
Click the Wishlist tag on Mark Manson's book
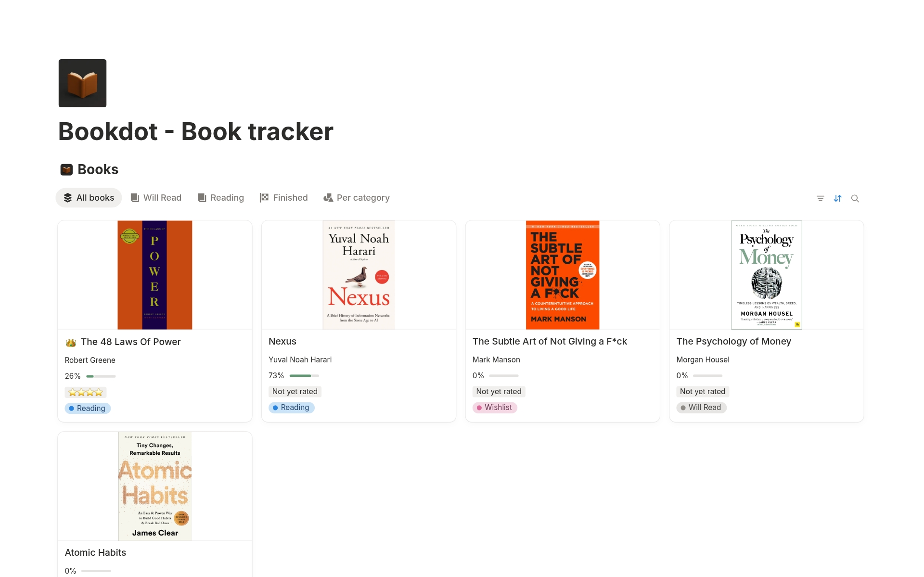pyautogui.click(x=495, y=407)
